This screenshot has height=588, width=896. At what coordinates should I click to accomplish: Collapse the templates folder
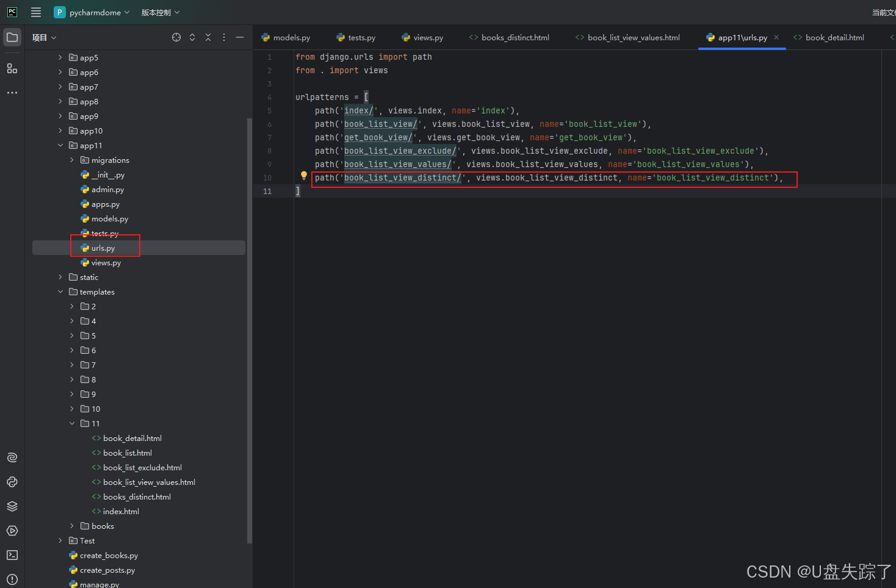coord(60,292)
